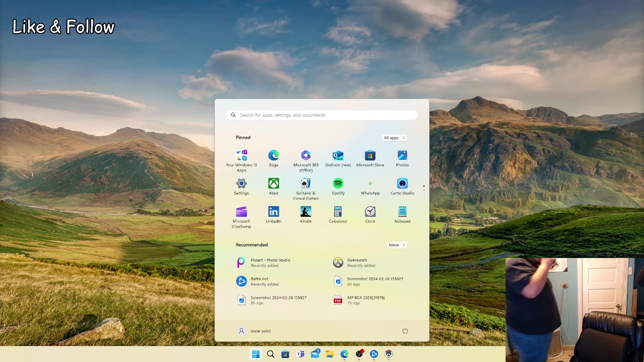Screen dimensions: 644x362
Task: Open WhatsApp pinned app
Action: point(370,187)
